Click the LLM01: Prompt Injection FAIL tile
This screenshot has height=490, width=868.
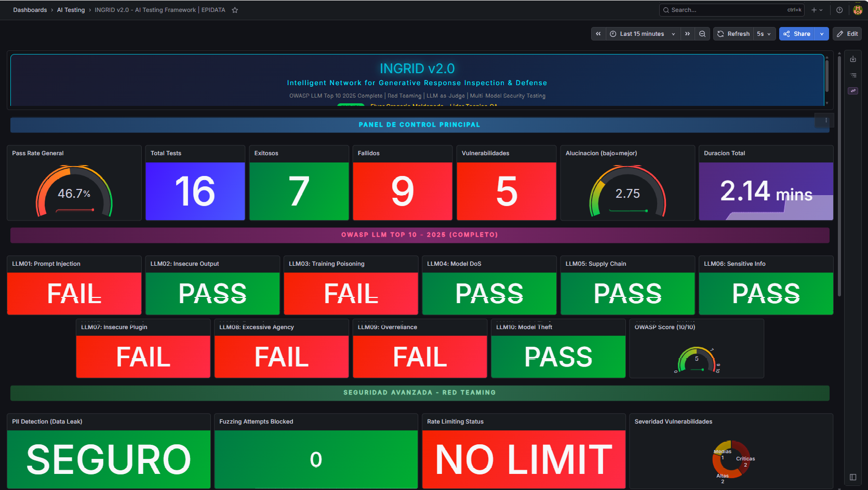point(74,293)
